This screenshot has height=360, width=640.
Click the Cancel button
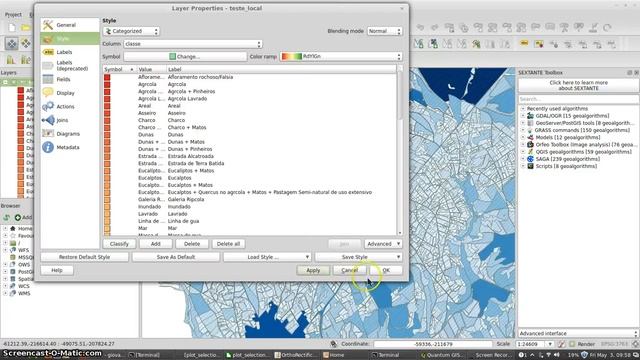tap(349, 270)
